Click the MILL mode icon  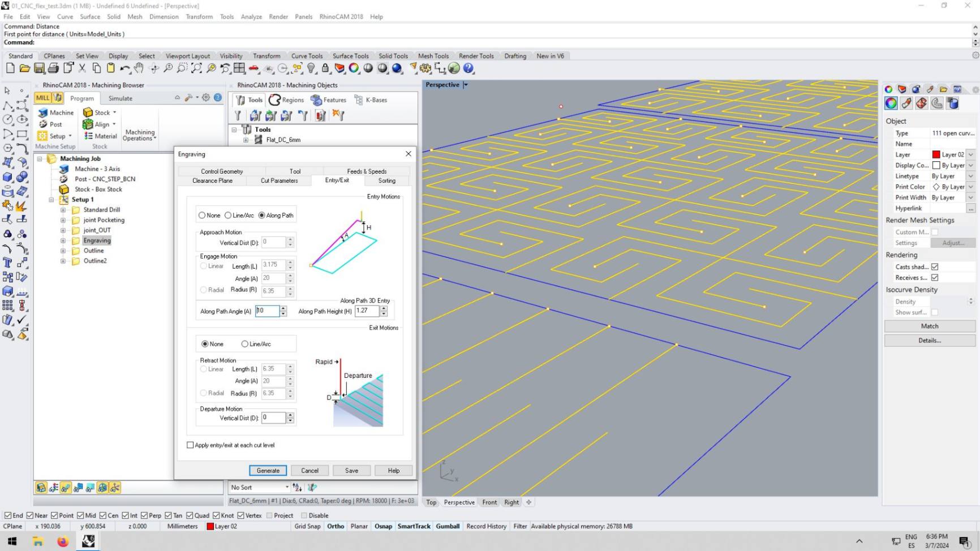(x=43, y=98)
